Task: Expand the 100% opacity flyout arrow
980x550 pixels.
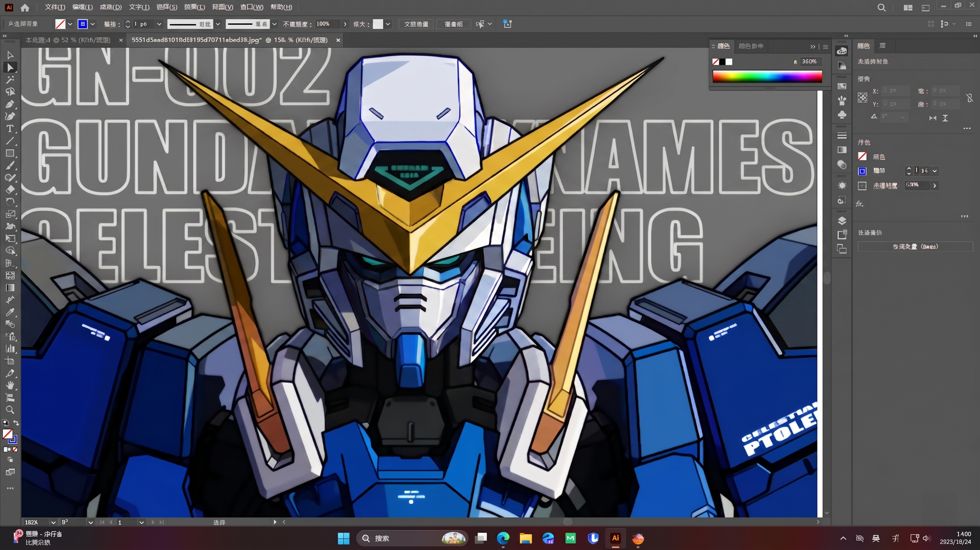Action: click(345, 24)
